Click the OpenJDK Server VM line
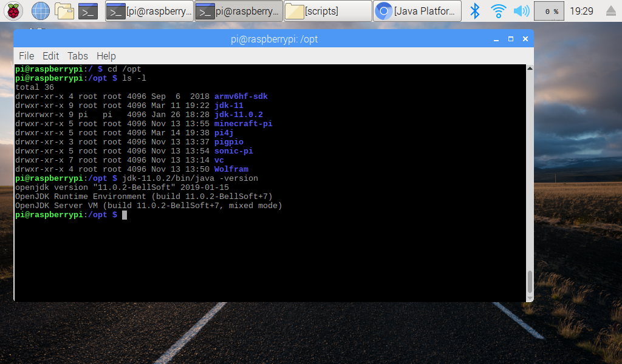Screen dimensions: 622x364 pos(148,206)
